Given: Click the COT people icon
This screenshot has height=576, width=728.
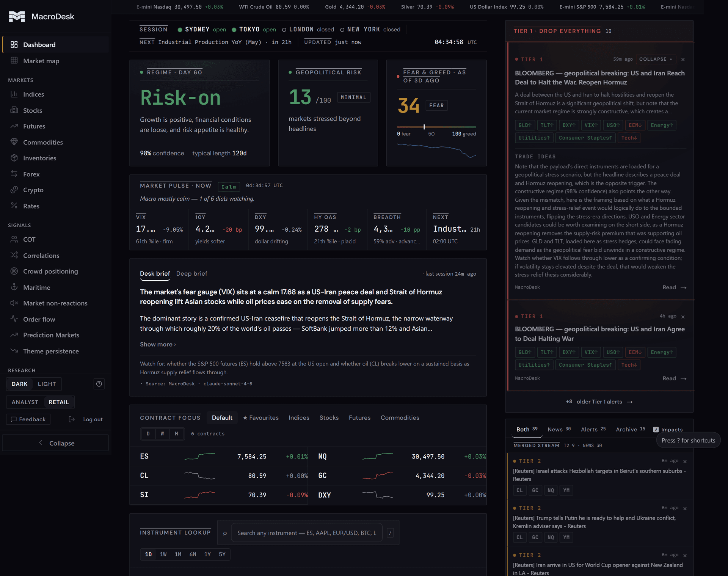Looking at the screenshot, I should 14,239.
